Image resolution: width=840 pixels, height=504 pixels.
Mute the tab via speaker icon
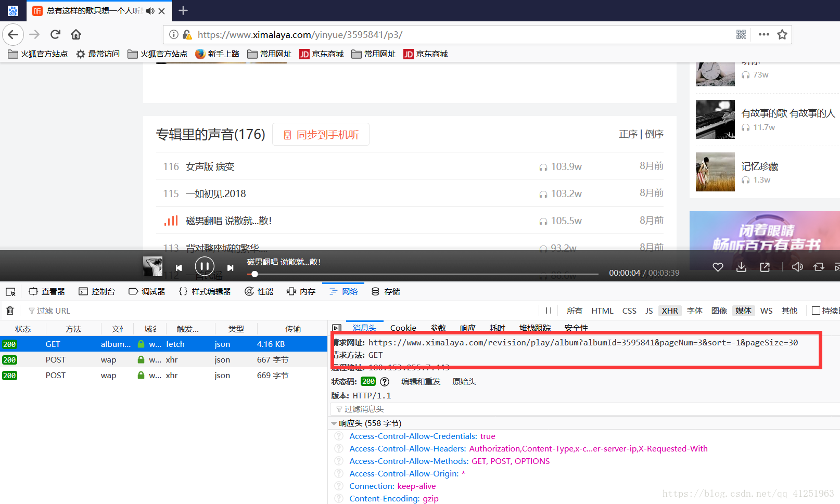[x=150, y=11]
